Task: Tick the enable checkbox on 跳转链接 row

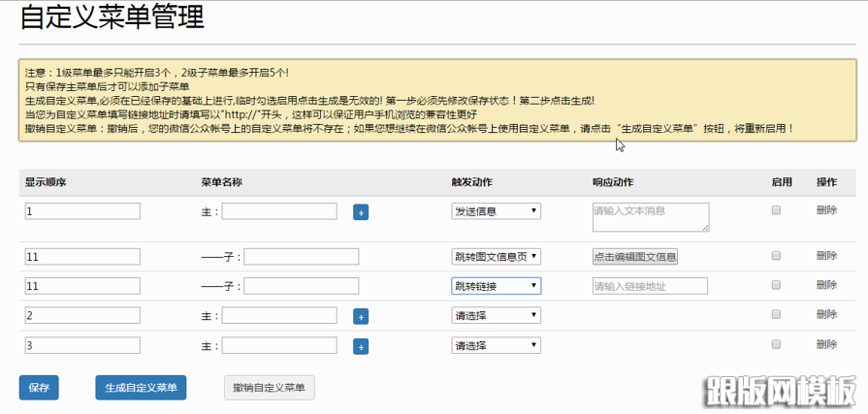Action: (x=776, y=285)
